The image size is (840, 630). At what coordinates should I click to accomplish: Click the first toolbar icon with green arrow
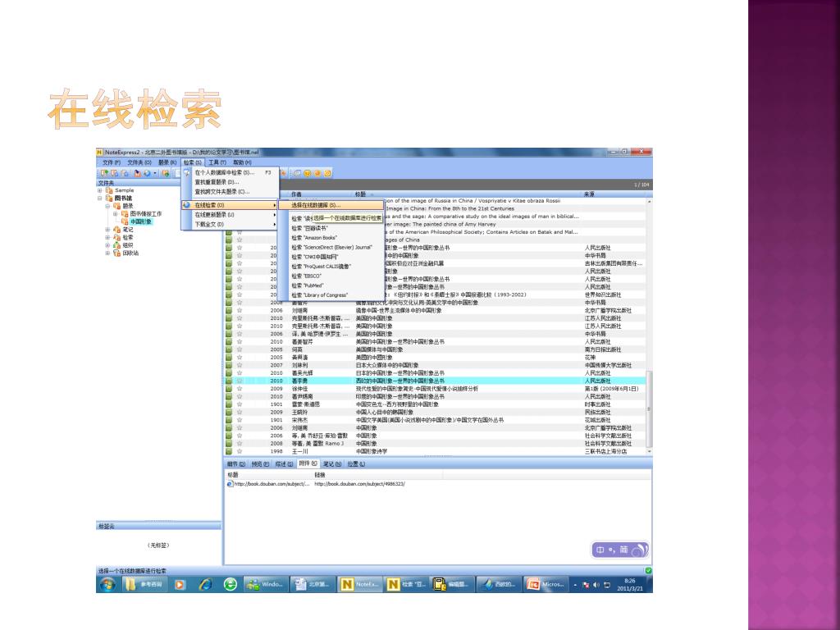(x=104, y=173)
